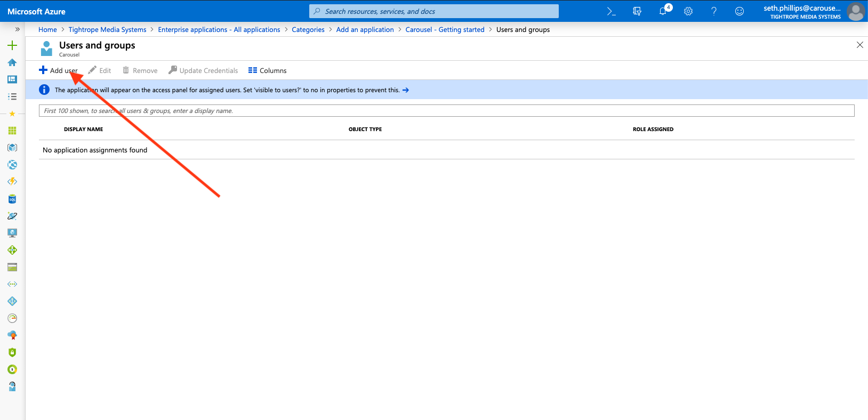Click Edit in toolbar
The image size is (868, 420).
tap(100, 70)
